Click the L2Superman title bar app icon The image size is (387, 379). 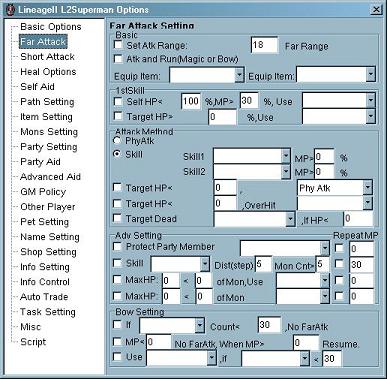[10, 9]
